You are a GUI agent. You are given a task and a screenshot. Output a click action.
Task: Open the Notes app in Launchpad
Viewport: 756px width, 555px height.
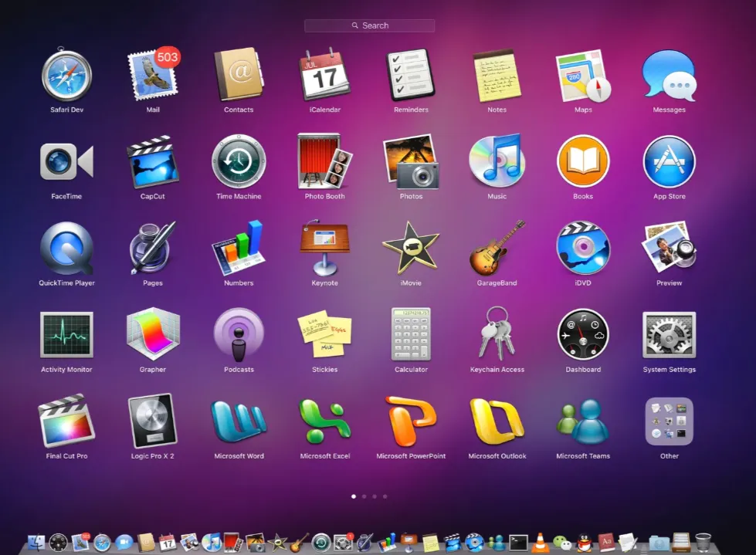(x=497, y=76)
